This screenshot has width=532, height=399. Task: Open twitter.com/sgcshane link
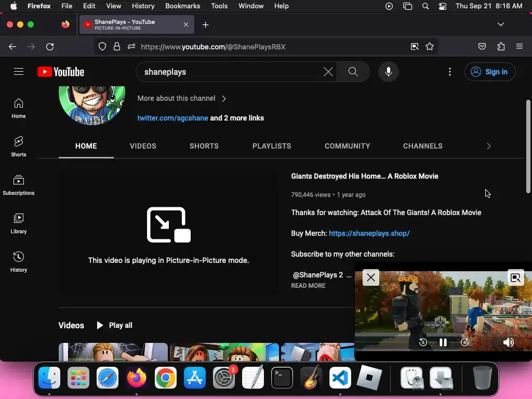172,118
